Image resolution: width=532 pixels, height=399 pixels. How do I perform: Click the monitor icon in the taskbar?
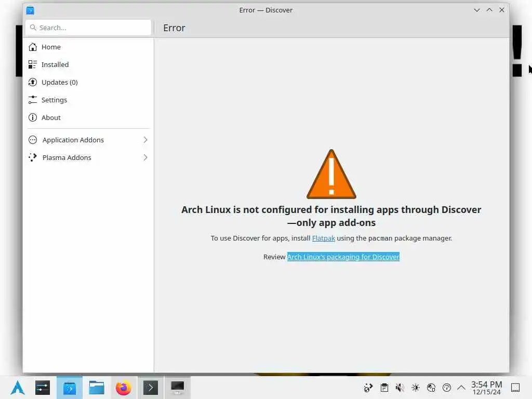pos(178,388)
